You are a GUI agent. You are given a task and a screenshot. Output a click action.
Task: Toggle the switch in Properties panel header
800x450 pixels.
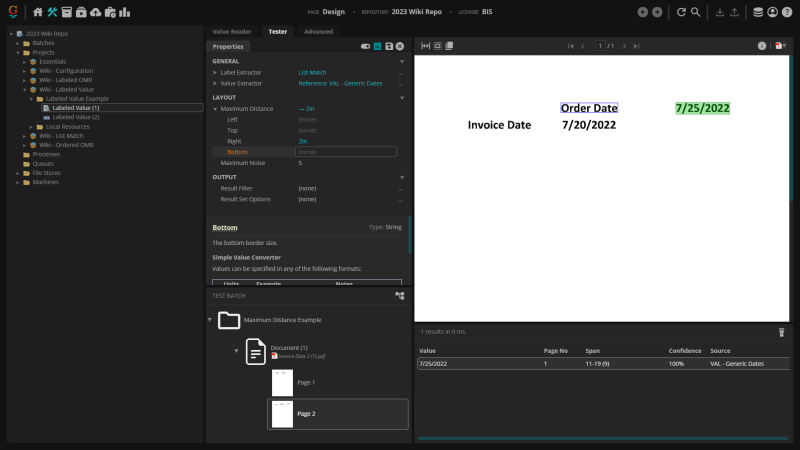coord(366,46)
